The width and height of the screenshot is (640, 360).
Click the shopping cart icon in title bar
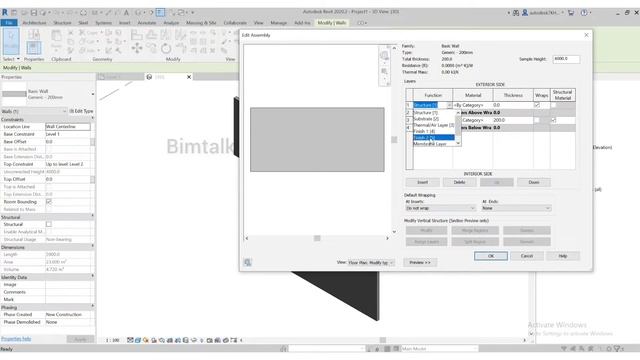[571, 13]
